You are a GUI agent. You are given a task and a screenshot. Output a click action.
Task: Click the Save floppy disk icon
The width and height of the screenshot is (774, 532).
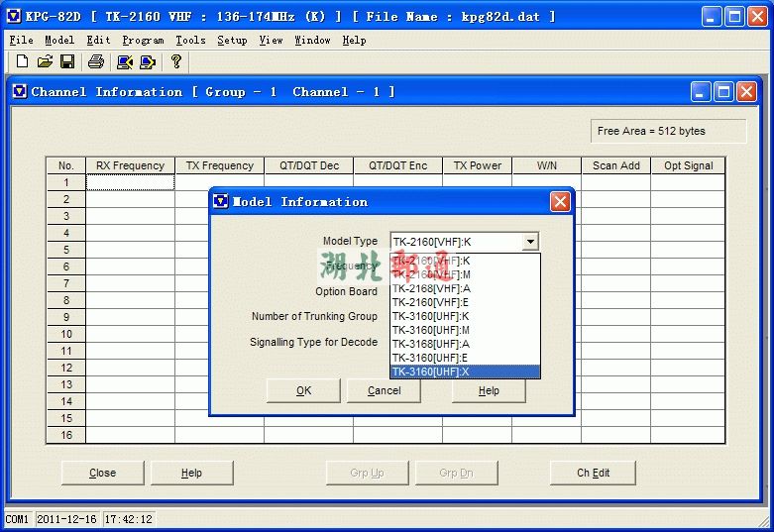[67, 62]
